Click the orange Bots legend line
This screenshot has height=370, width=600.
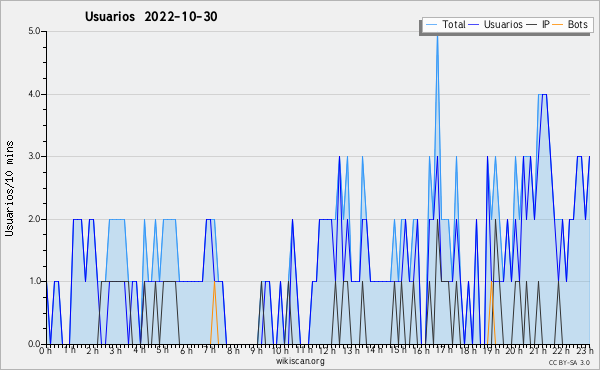558,25
